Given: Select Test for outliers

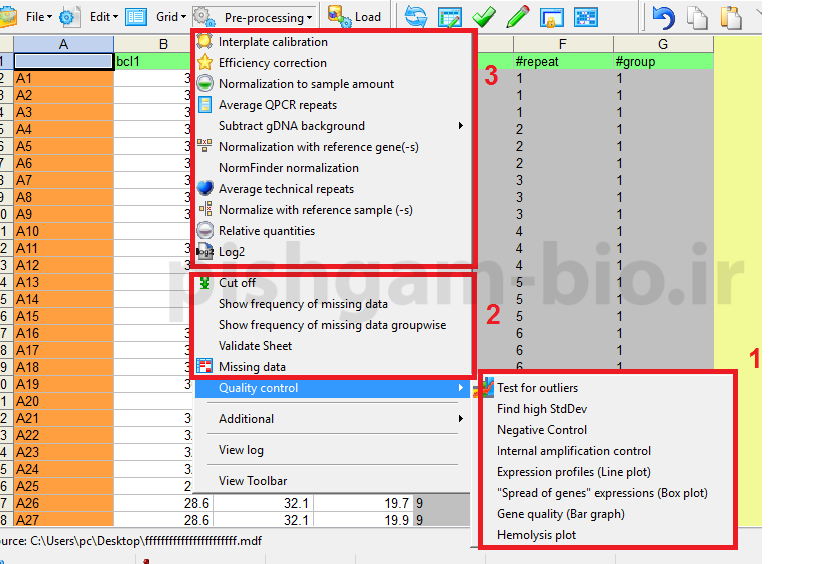Looking at the screenshot, I should (537, 388).
